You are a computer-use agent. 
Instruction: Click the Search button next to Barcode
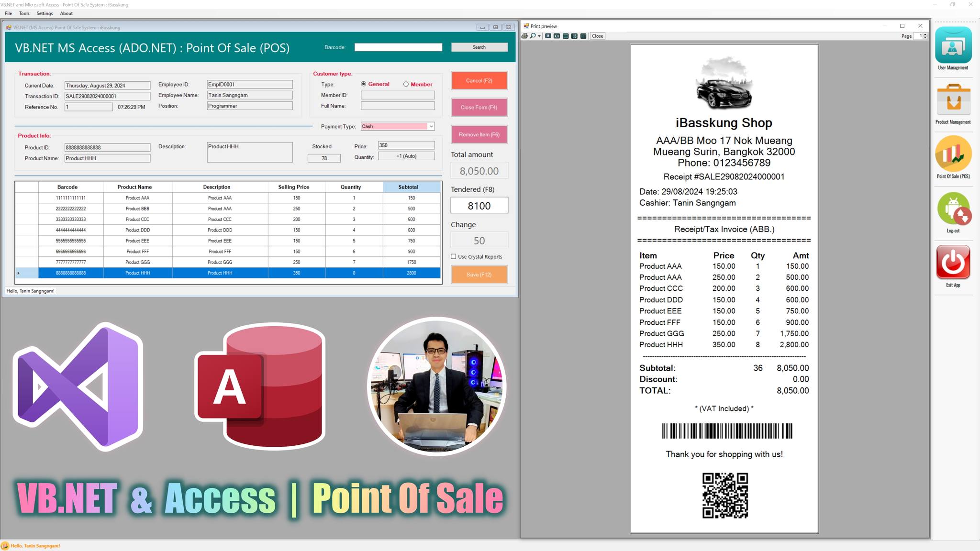point(479,47)
